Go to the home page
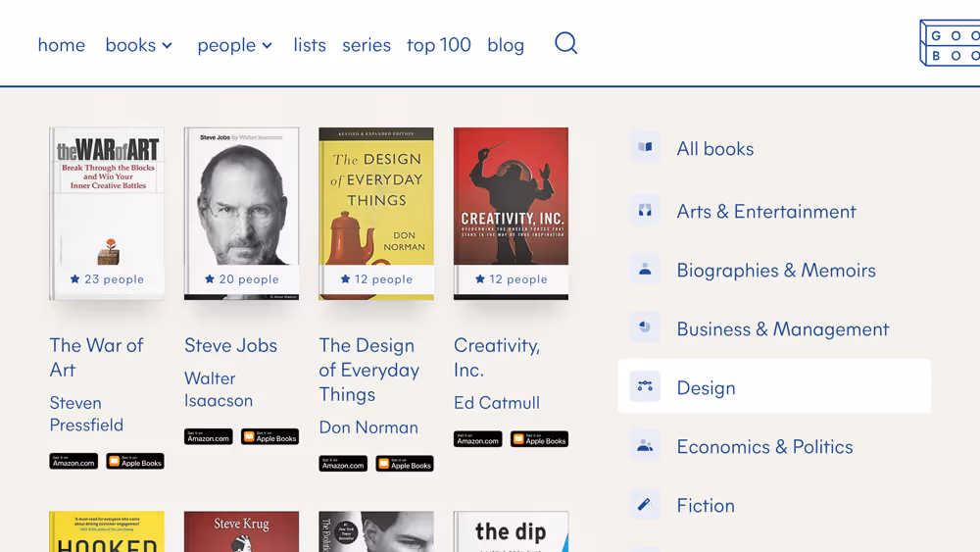980x552 pixels. point(61,45)
